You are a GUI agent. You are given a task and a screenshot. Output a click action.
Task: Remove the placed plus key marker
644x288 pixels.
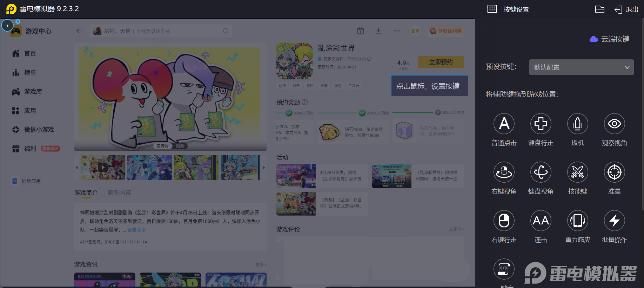(18, 21)
